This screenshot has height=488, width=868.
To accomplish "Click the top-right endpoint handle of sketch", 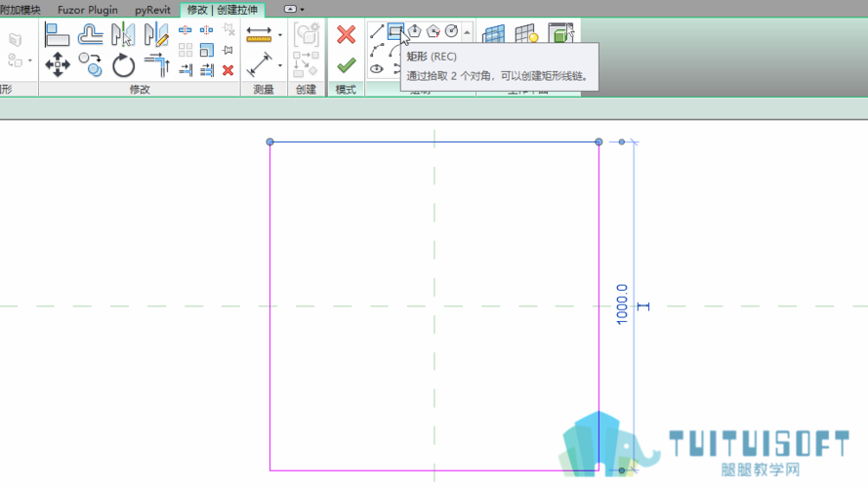I will pos(599,142).
